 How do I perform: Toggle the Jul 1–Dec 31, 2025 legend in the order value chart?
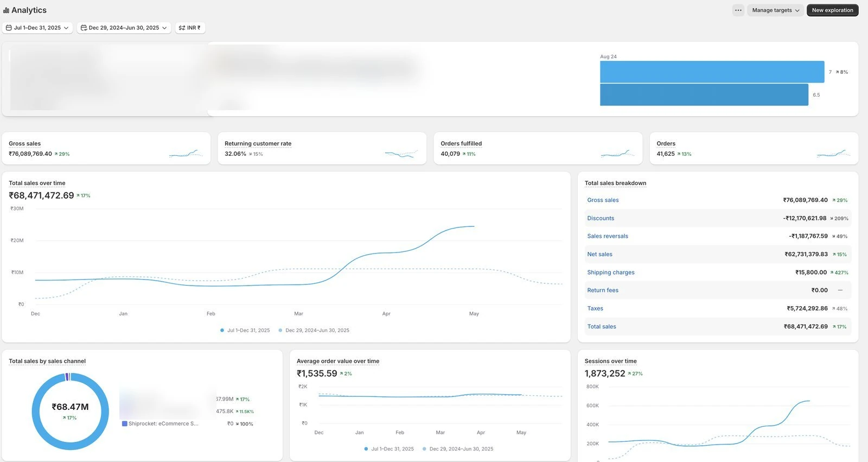click(x=389, y=449)
